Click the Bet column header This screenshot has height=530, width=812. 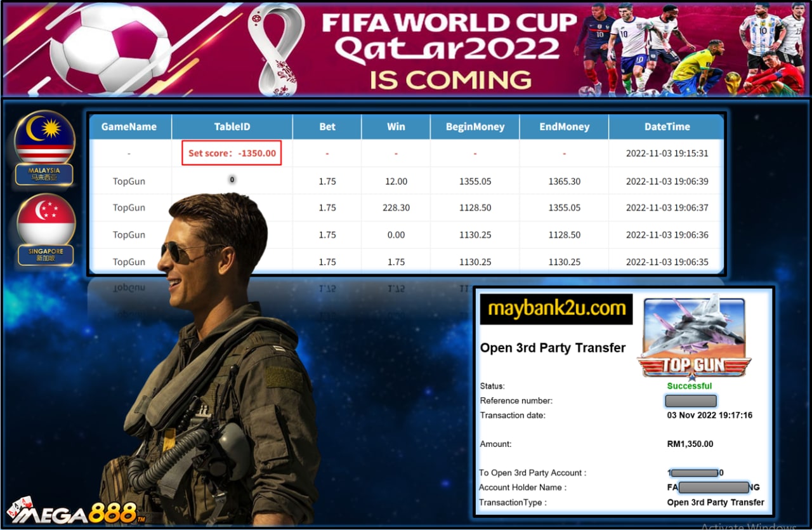point(327,126)
